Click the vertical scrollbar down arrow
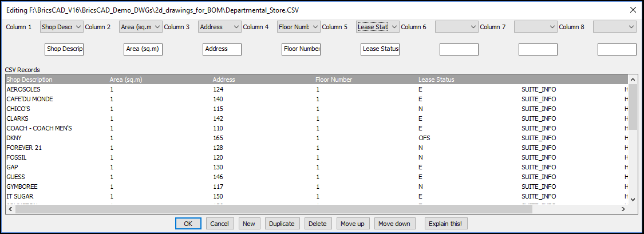Image resolution: width=644 pixels, height=234 pixels. pyautogui.click(x=633, y=199)
